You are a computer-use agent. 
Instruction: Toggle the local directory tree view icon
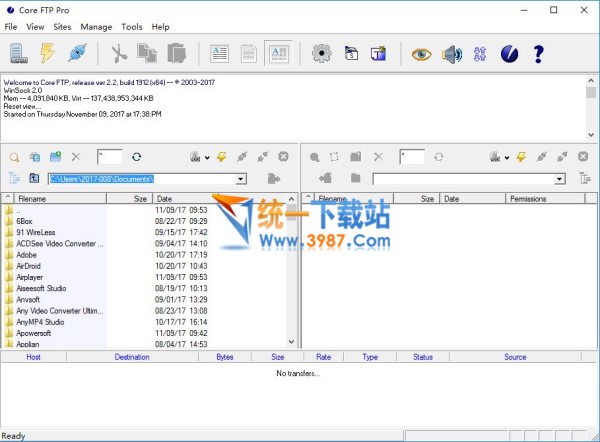pyautogui.click(x=14, y=178)
